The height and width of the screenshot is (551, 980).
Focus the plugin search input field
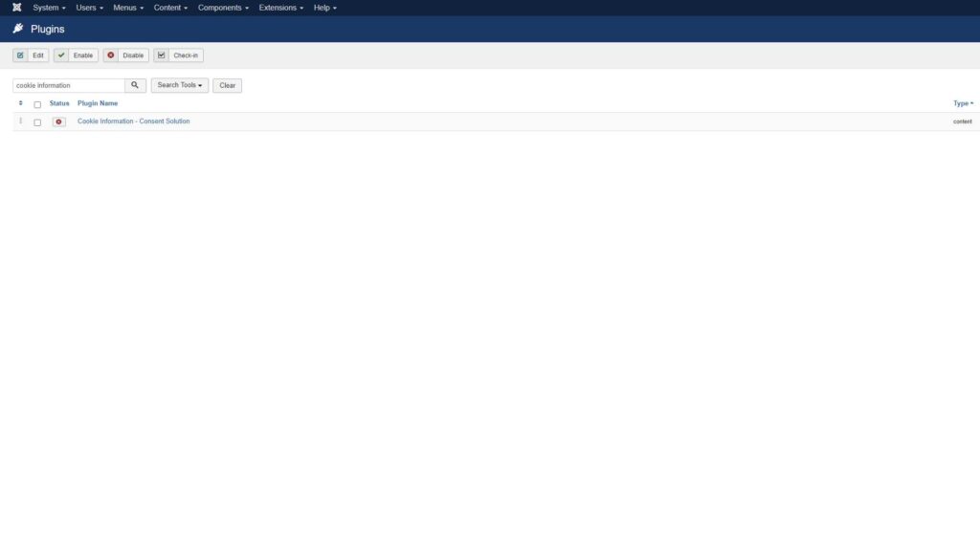69,85
